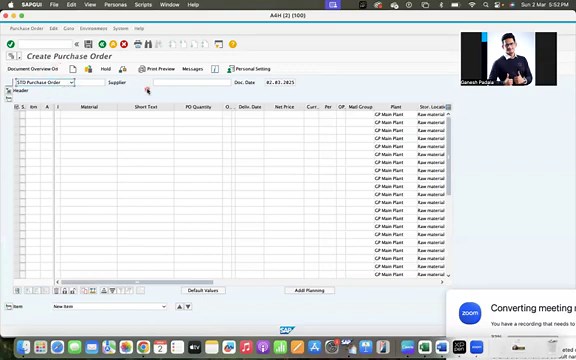Click the red Cancel icon
Viewport: 576px width, 360px height.
coord(124,44)
